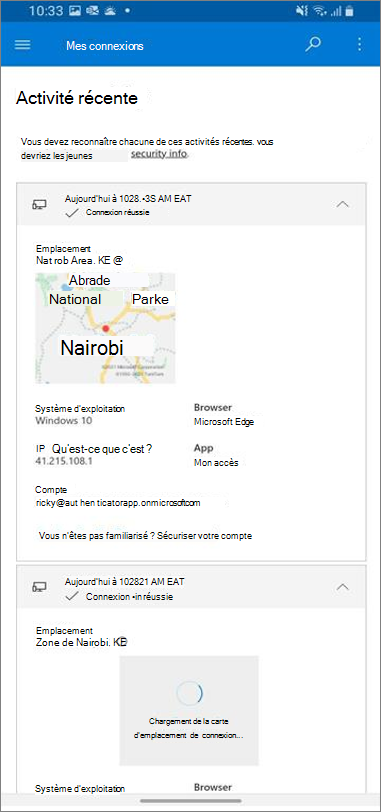Tap the bottom navigation gesture bar
Viewport: 381px width, 812px height.
pyautogui.click(x=190, y=801)
